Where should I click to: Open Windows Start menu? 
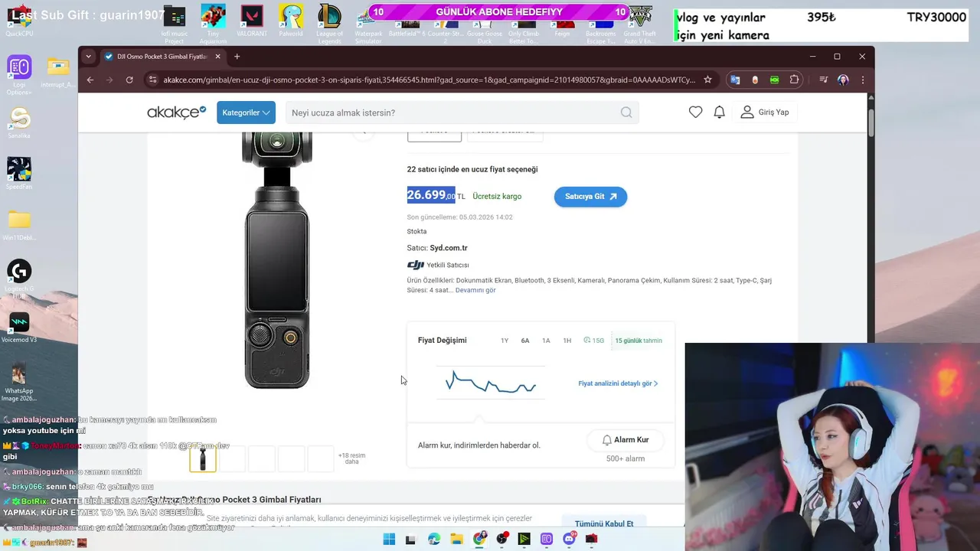389,540
